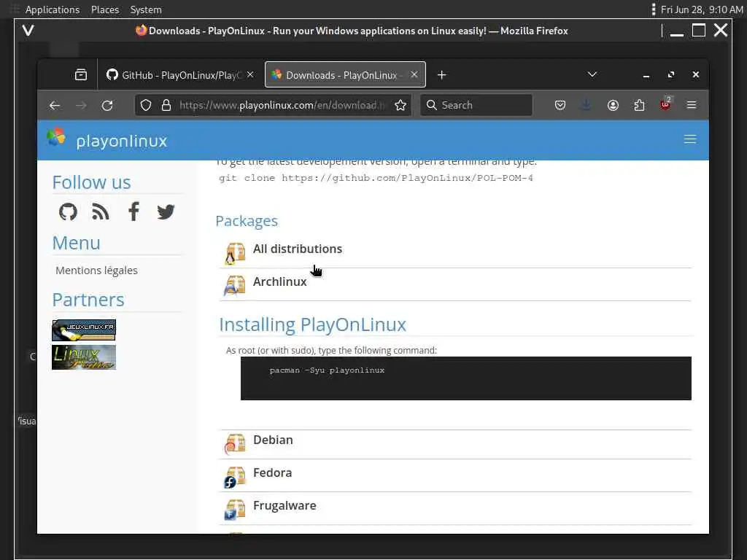Open a new tab with the plus icon

coord(441,75)
